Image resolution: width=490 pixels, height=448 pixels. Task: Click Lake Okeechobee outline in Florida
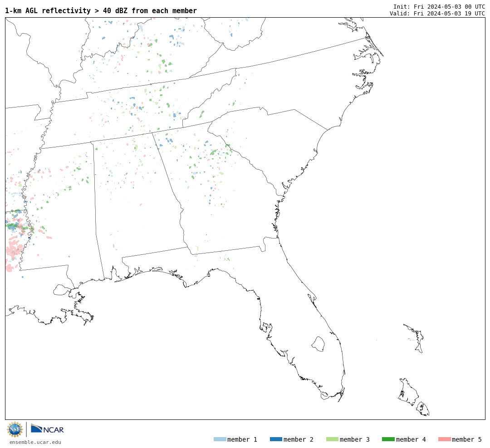click(x=318, y=344)
